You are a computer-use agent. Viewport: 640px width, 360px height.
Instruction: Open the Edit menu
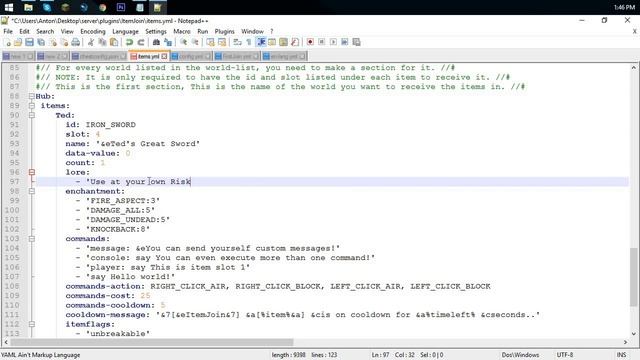[24, 31]
